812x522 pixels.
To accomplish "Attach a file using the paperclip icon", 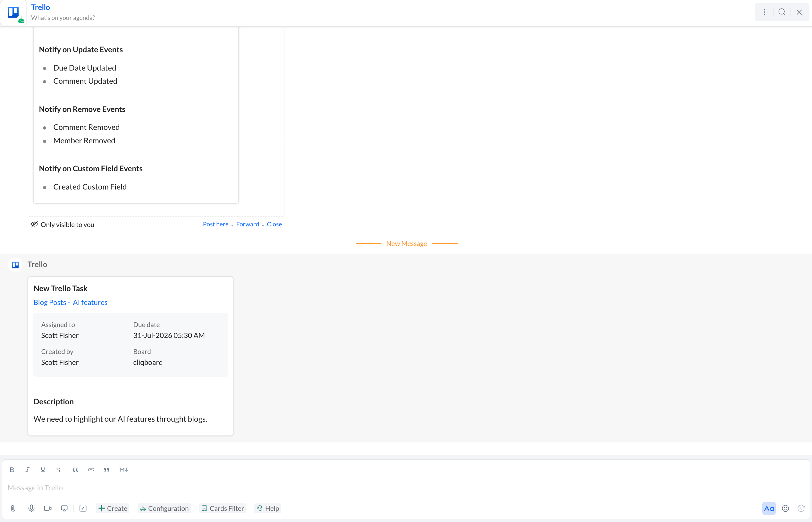I will [x=13, y=509].
